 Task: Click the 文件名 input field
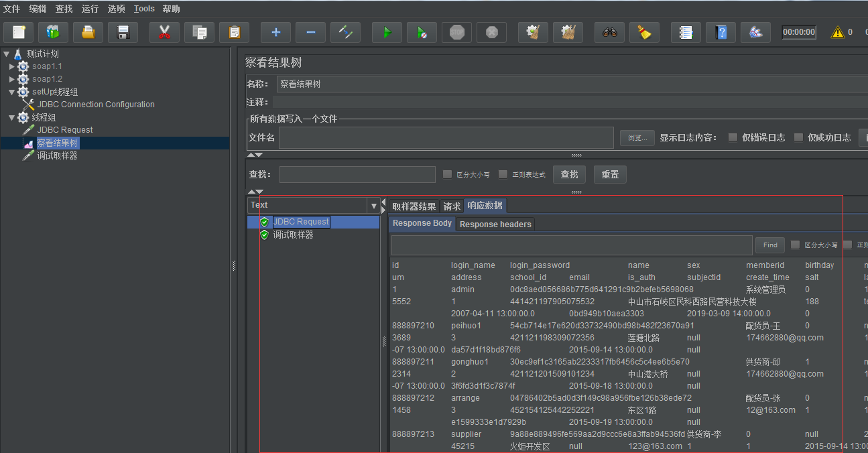[446, 137]
